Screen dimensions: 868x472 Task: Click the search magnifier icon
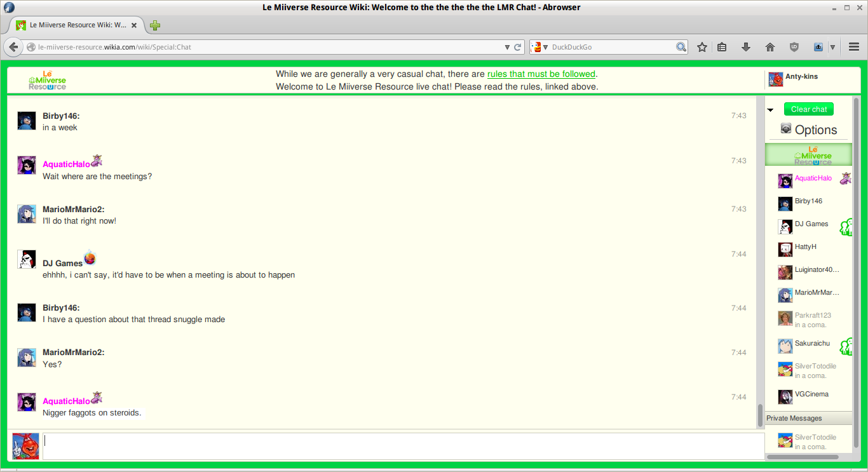681,47
